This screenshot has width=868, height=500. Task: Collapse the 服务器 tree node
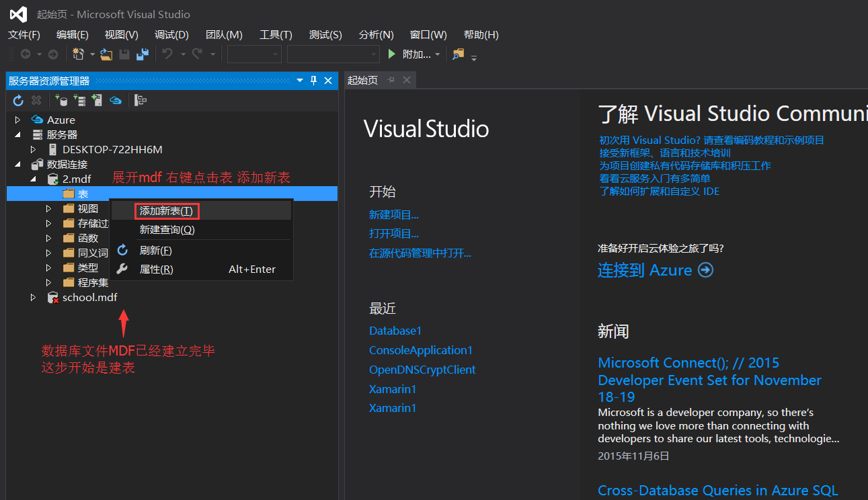18,134
